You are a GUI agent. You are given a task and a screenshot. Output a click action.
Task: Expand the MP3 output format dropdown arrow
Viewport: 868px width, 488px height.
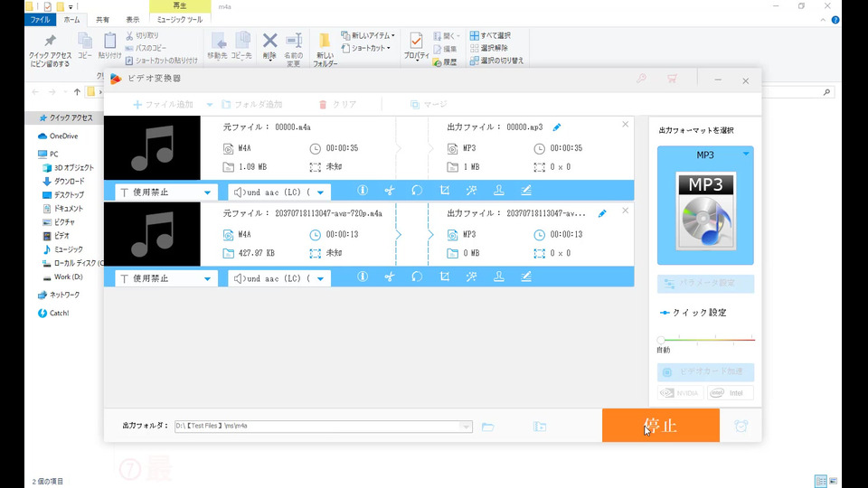click(746, 154)
